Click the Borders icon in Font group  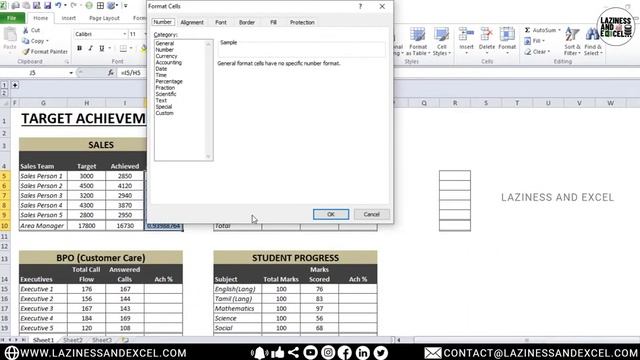[123, 49]
